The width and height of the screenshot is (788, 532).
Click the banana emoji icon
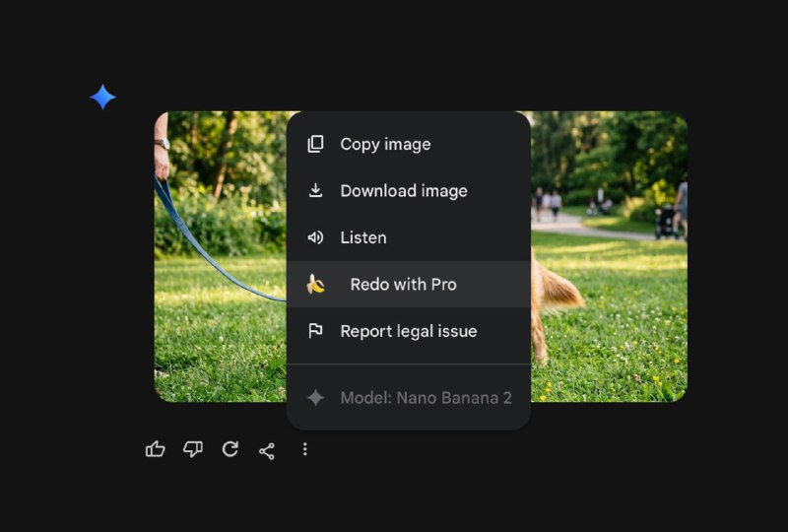pyautogui.click(x=315, y=285)
